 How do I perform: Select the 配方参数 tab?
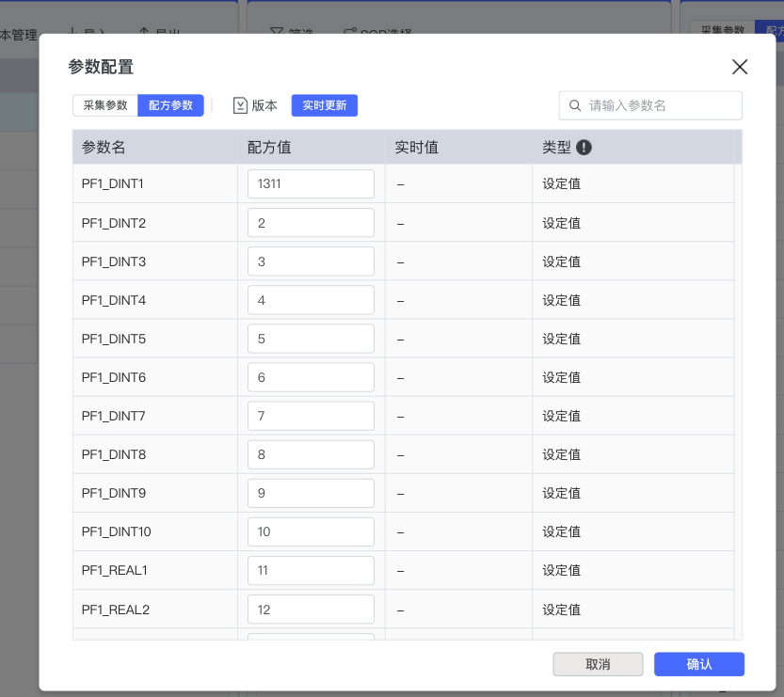click(x=170, y=105)
